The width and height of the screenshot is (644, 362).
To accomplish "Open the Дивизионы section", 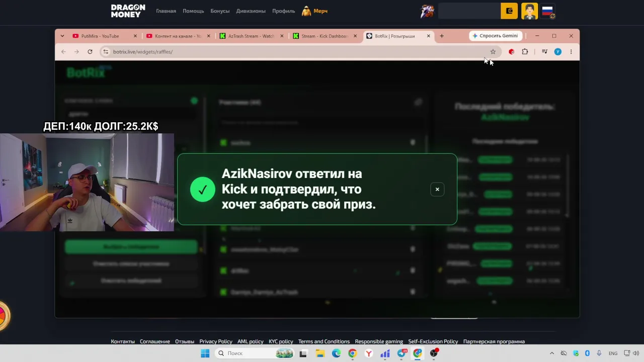I will click(251, 11).
